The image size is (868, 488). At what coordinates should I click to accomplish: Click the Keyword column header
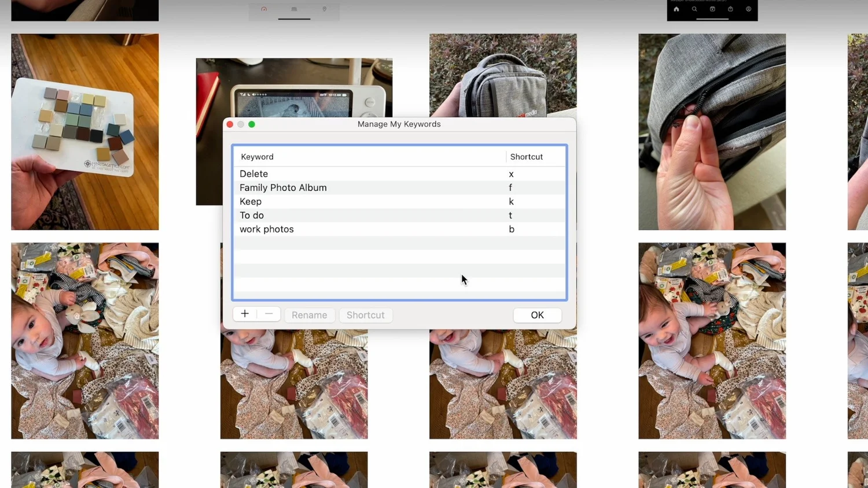click(257, 157)
